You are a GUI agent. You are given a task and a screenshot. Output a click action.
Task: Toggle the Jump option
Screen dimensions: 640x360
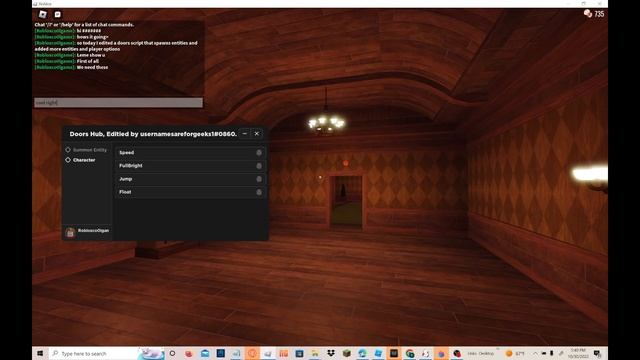pos(190,179)
